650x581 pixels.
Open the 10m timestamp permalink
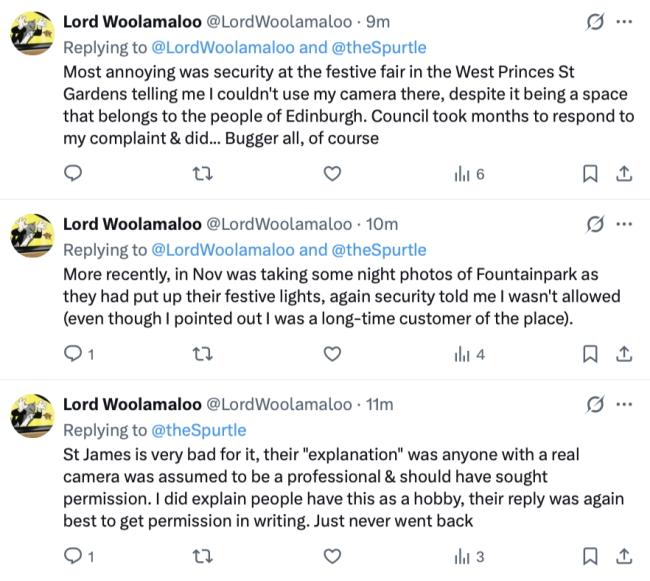click(382, 224)
